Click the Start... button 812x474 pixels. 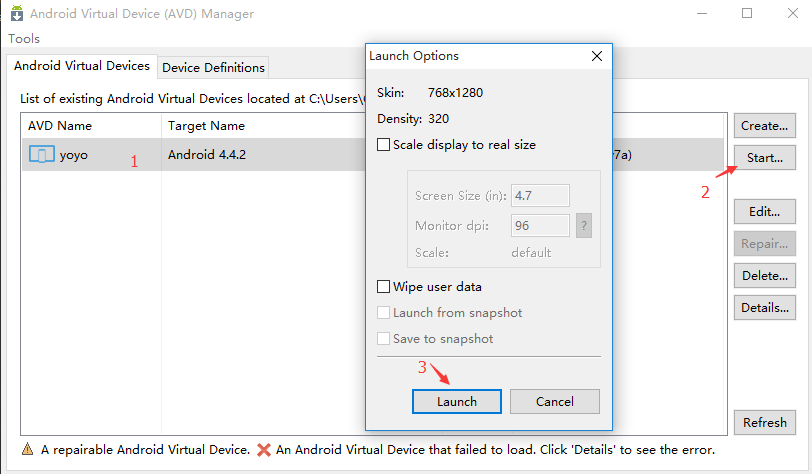tap(764, 157)
